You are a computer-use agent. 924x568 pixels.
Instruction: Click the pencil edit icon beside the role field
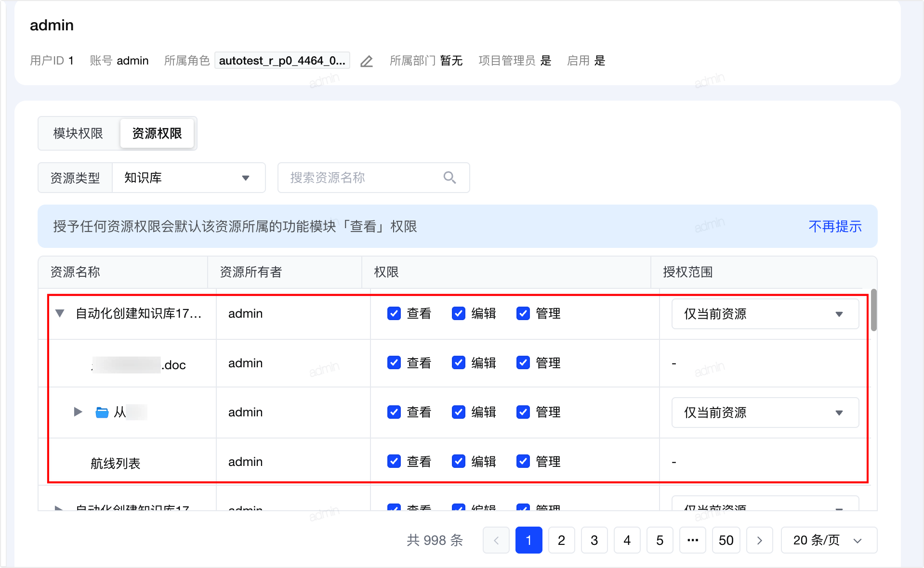coord(367,61)
